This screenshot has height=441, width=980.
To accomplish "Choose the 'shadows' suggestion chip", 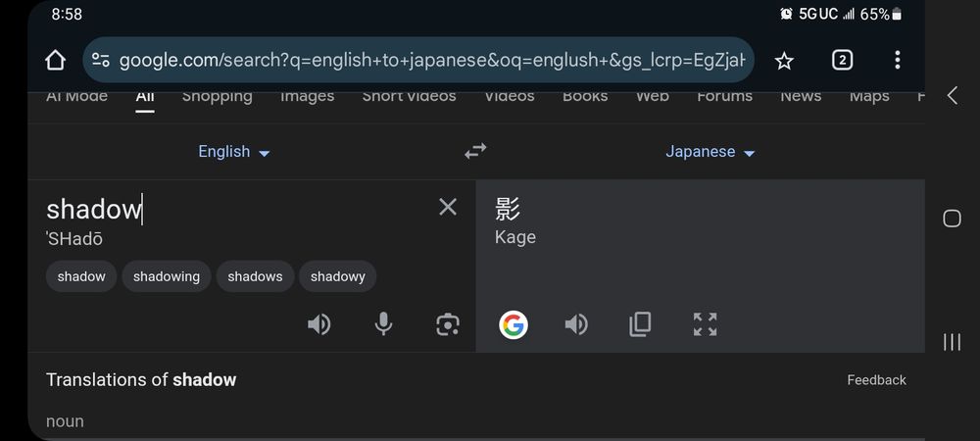I will 255,276.
